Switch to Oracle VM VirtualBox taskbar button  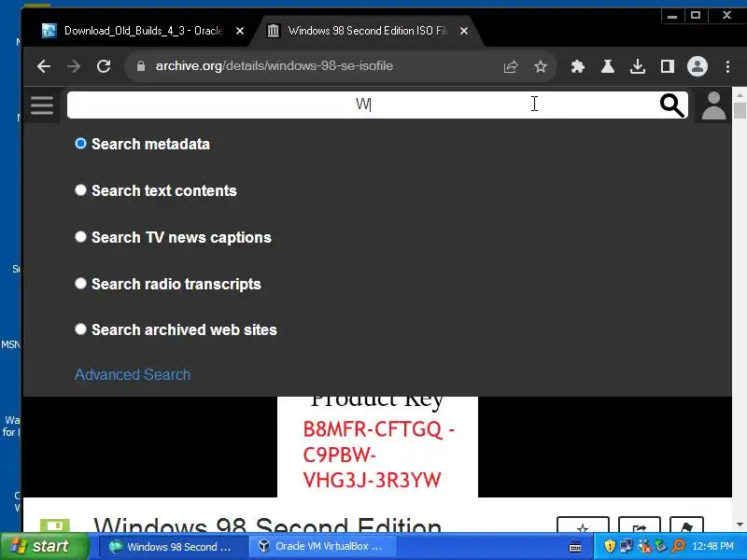[x=323, y=546]
